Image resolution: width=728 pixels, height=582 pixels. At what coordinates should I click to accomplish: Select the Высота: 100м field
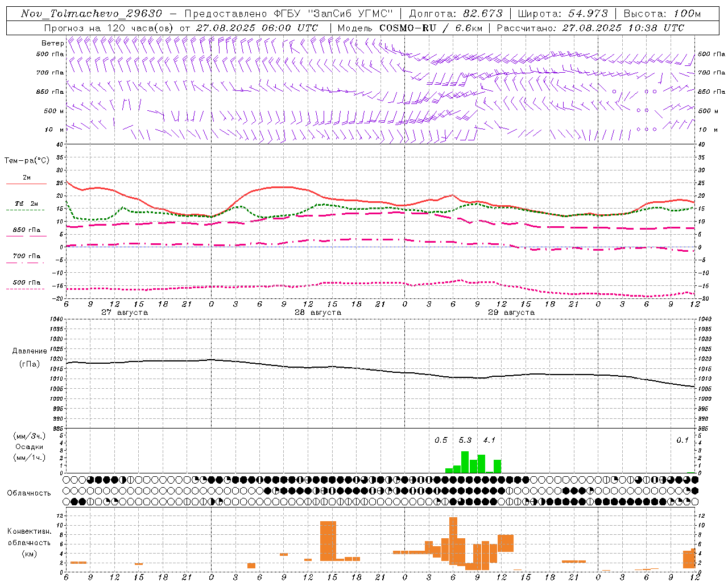[x=662, y=14]
